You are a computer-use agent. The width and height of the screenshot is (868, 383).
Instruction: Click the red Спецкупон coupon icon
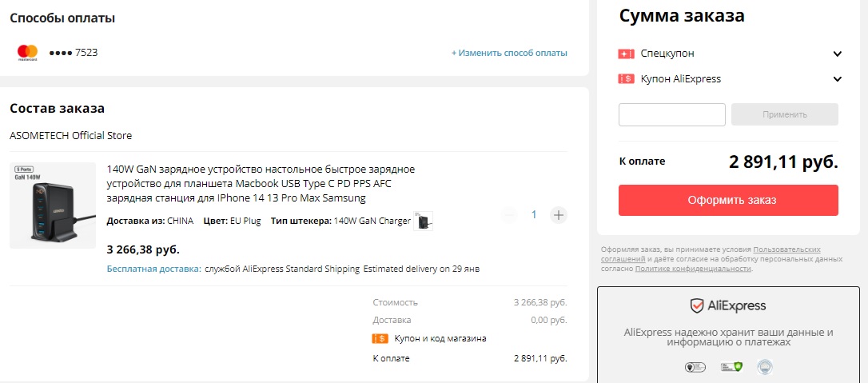point(626,54)
